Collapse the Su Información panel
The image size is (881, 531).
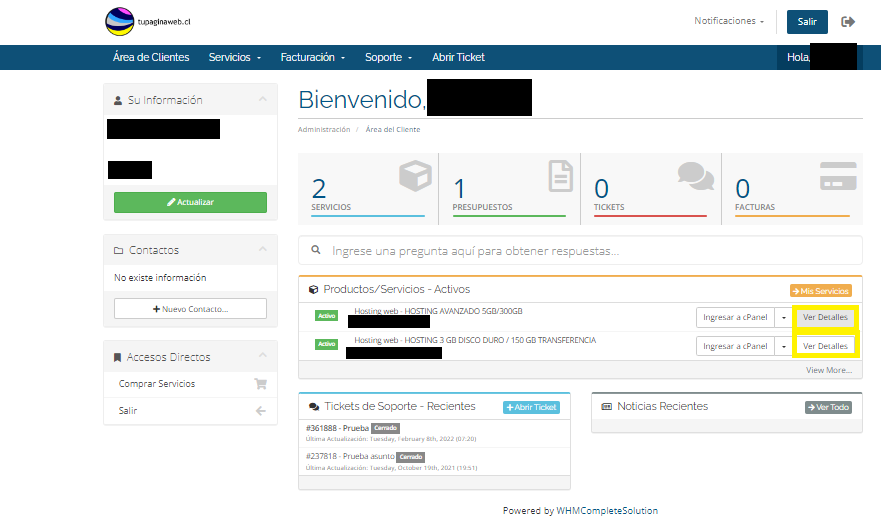pyautogui.click(x=262, y=100)
